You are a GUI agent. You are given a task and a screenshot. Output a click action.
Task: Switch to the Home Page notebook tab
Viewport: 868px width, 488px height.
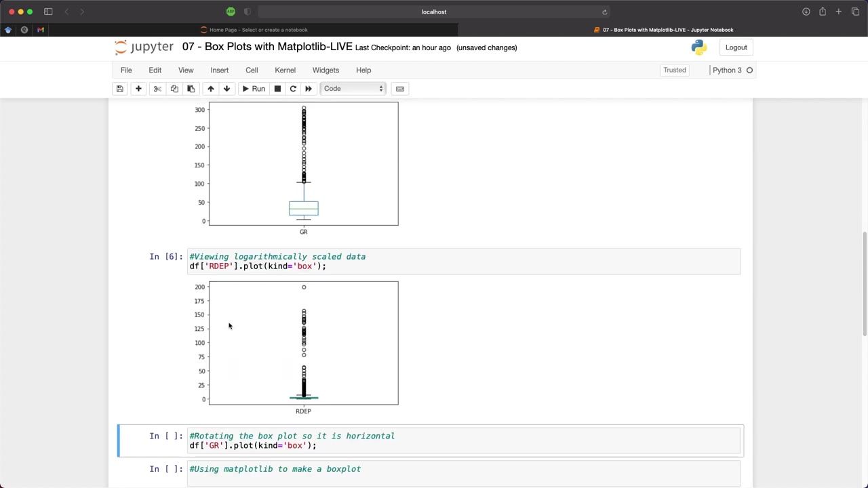click(254, 30)
